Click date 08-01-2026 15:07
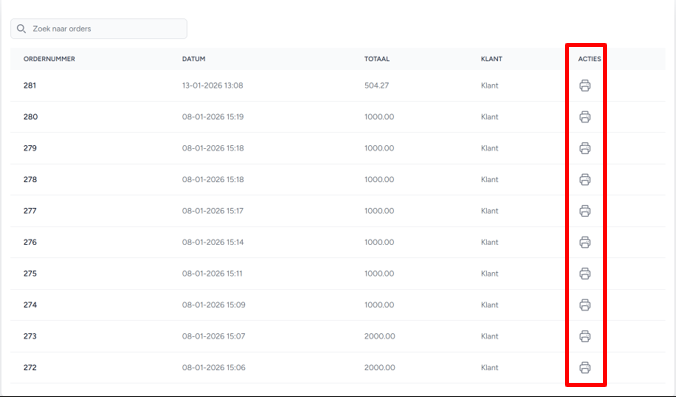676x397 pixels. (x=214, y=336)
